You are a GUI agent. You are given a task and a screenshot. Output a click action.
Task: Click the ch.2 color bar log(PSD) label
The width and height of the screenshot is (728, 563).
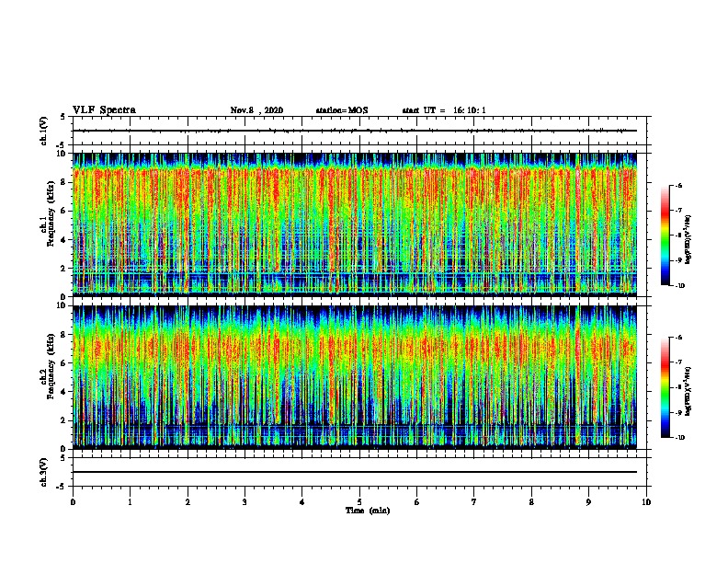[x=688, y=392]
